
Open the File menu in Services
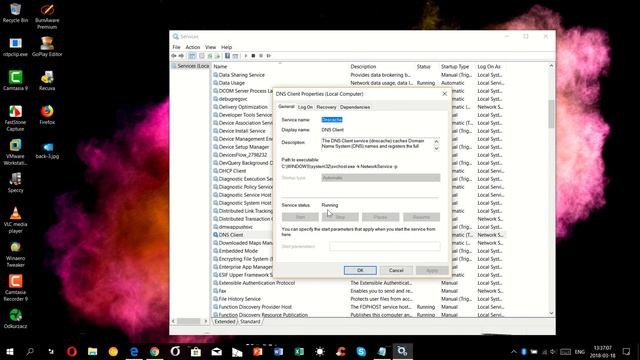pyautogui.click(x=176, y=47)
